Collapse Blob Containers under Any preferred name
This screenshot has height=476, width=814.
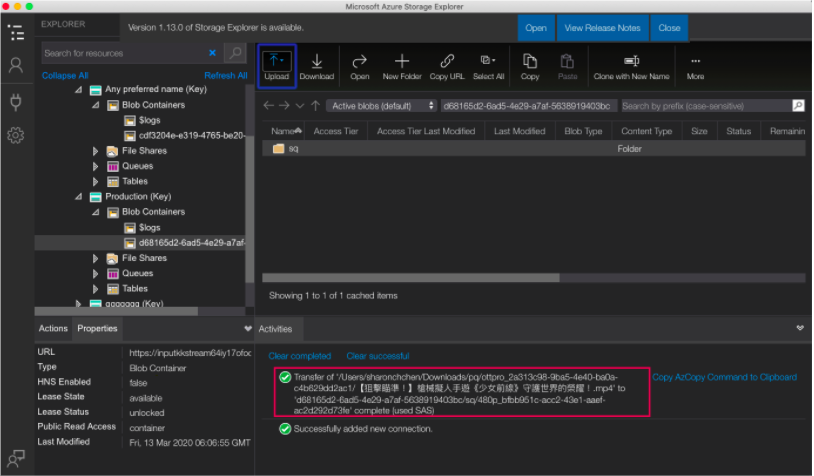(x=96, y=105)
